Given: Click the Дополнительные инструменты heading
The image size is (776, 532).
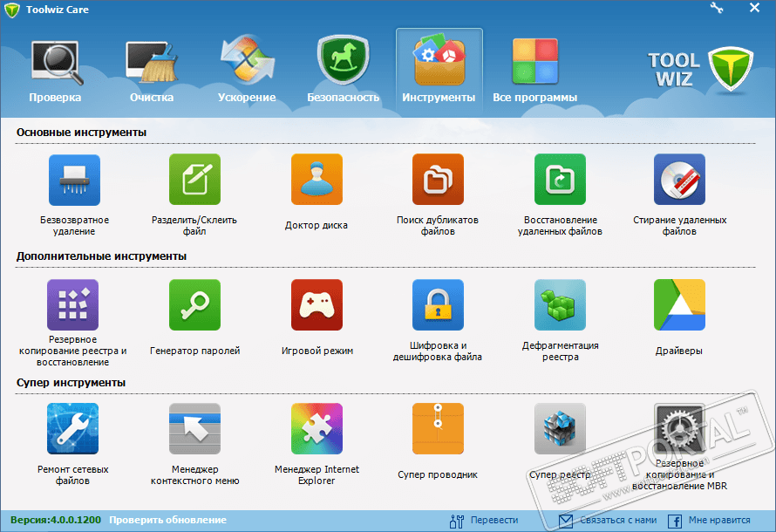Looking at the screenshot, I should pos(101,256).
